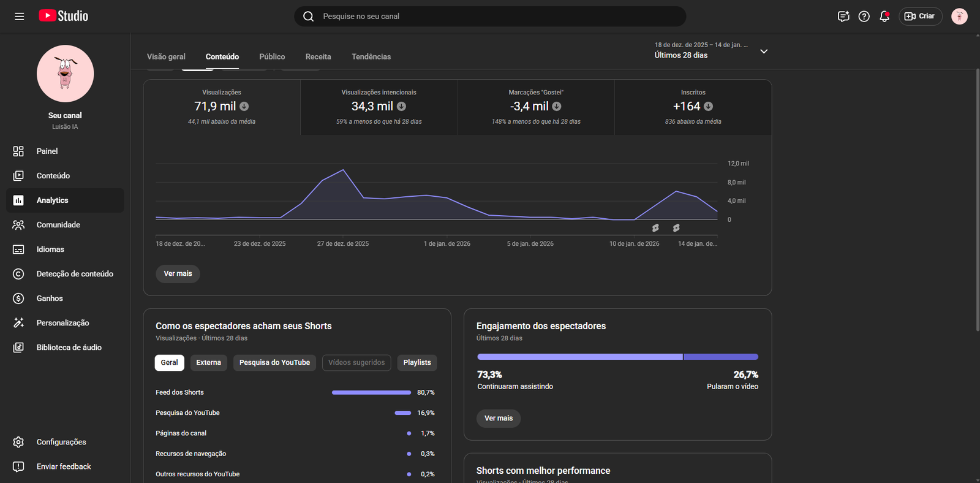Open Detecção de conteúdo page
The width and height of the screenshot is (980, 483).
coord(74,274)
